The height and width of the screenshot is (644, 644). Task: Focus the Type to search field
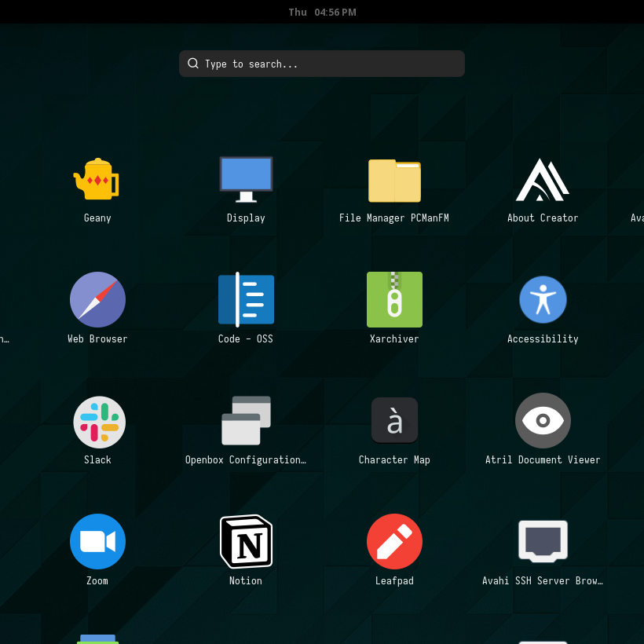click(321, 64)
